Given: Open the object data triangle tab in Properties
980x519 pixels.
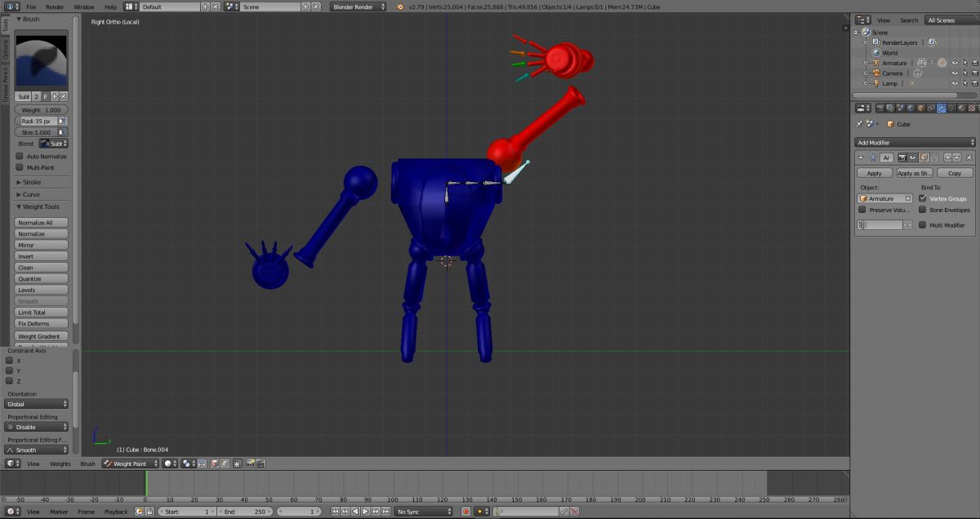Looking at the screenshot, I should pos(951,108).
